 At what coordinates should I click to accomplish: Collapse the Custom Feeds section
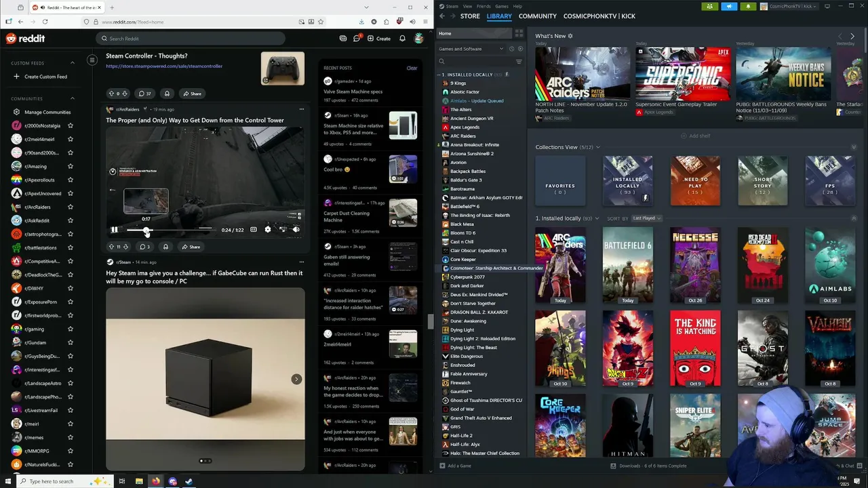coord(73,63)
